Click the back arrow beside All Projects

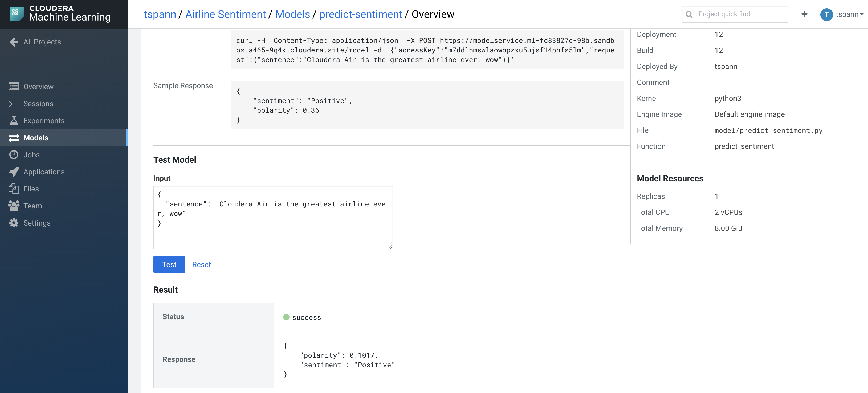(x=14, y=42)
